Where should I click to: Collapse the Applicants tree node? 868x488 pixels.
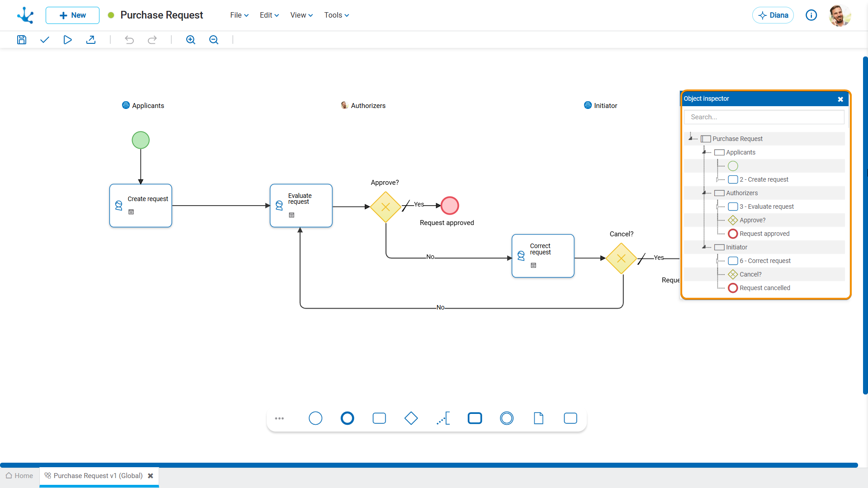[704, 152]
